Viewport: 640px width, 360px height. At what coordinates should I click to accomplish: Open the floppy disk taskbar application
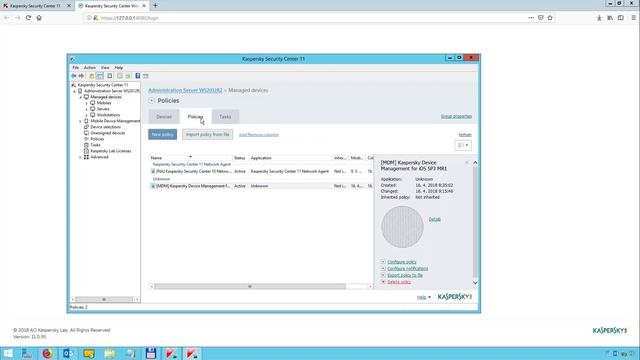[x=151, y=353]
